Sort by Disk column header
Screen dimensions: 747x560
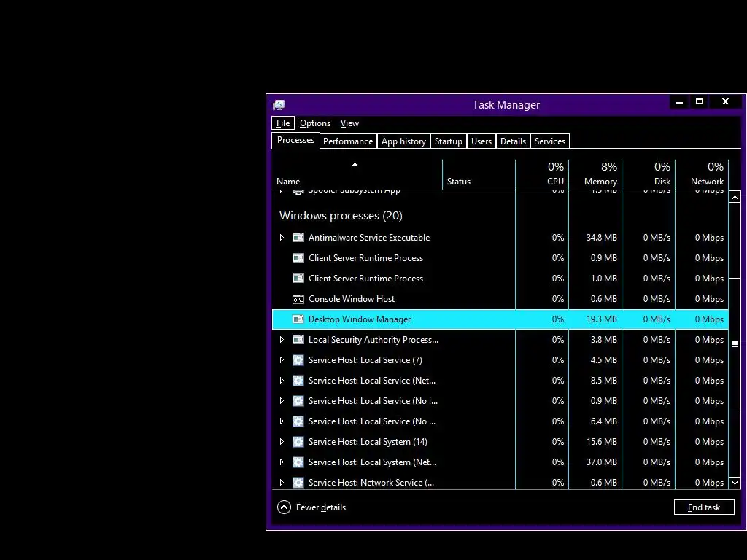[x=649, y=174]
